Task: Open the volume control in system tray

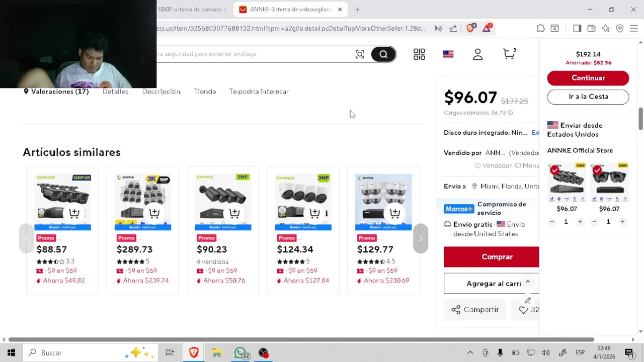Action: [546, 353]
